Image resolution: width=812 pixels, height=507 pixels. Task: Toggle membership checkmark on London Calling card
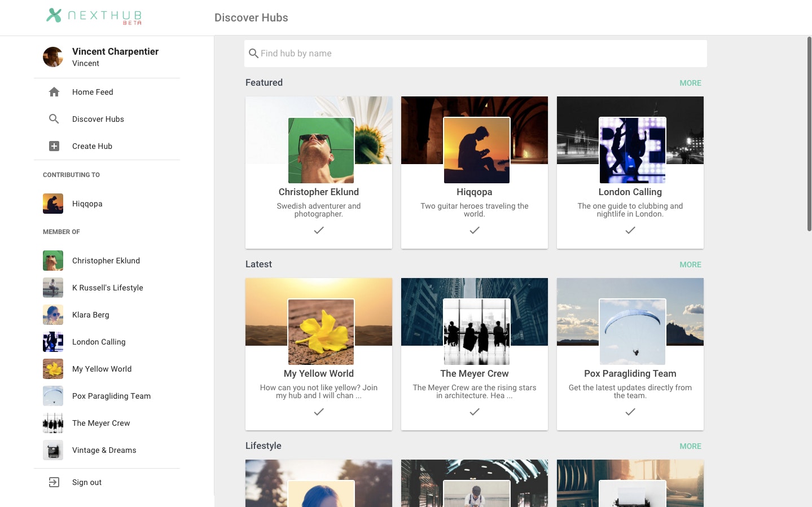[x=630, y=230]
